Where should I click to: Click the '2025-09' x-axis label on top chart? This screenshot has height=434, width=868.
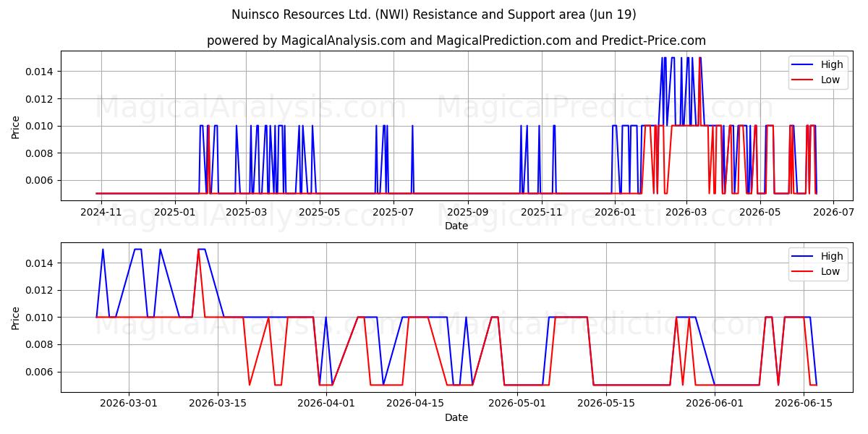click(x=467, y=212)
